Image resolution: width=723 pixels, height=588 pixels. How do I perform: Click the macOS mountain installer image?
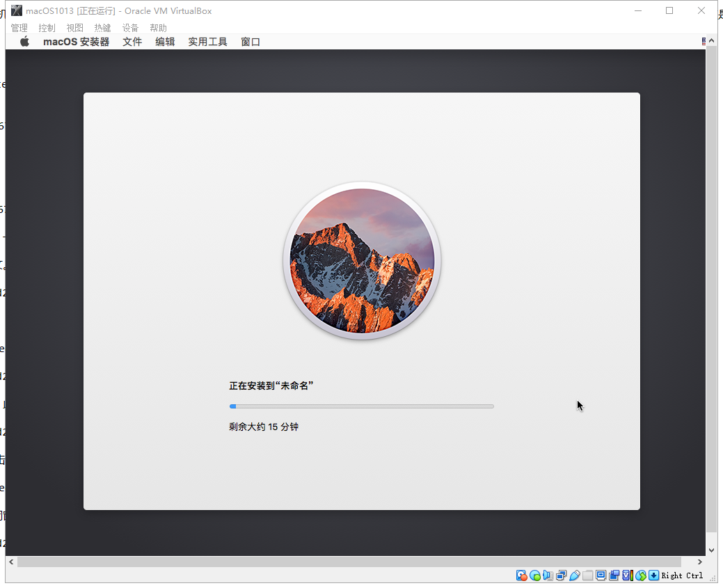pyautogui.click(x=362, y=261)
